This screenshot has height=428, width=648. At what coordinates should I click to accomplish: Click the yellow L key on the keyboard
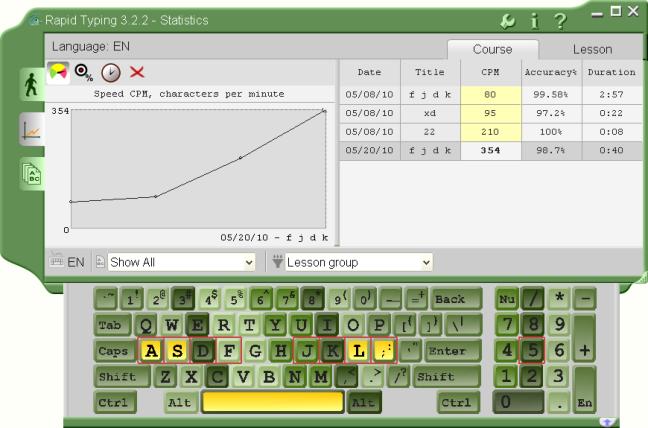(x=359, y=351)
